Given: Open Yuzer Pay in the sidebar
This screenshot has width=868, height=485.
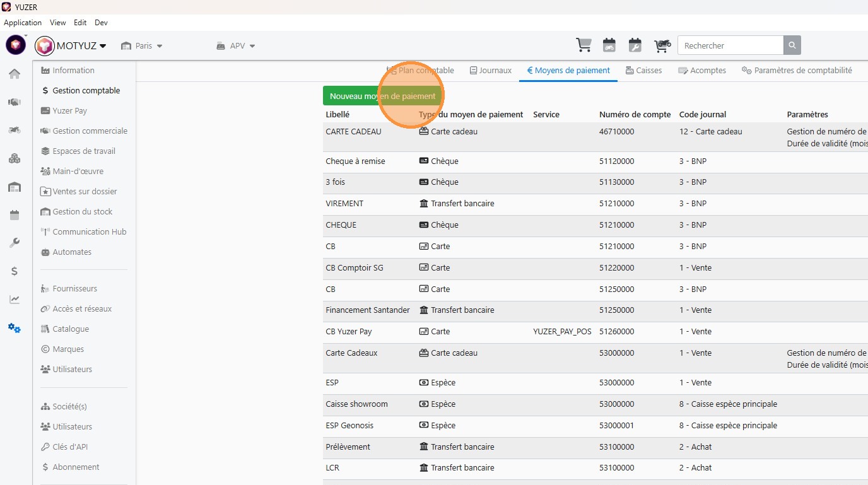Looking at the screenshot, I should coord(64,111).
